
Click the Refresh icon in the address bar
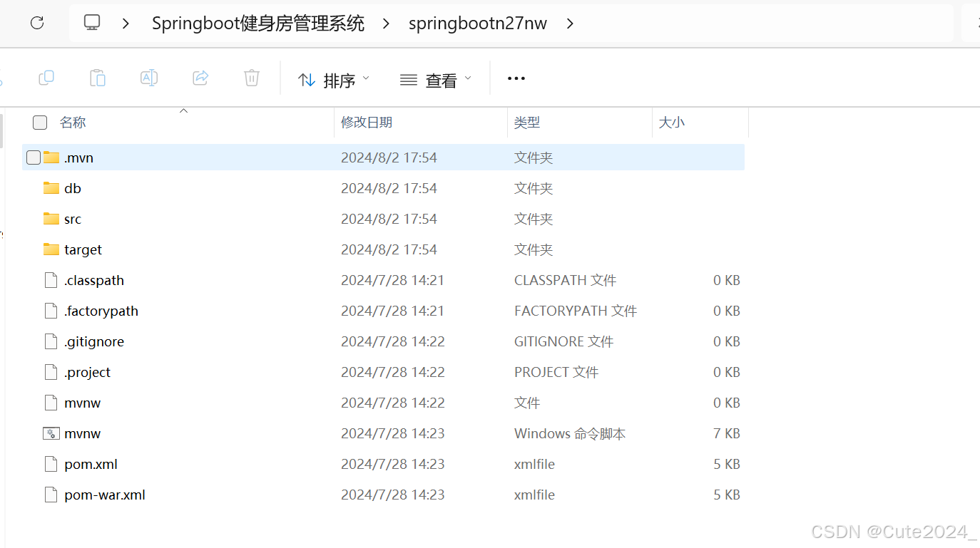36,22
